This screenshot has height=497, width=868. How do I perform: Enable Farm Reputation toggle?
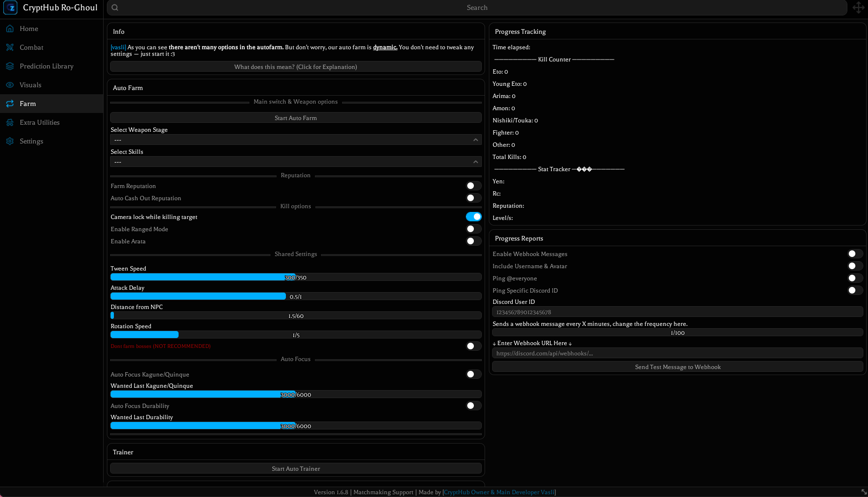(x=474, y=186)
